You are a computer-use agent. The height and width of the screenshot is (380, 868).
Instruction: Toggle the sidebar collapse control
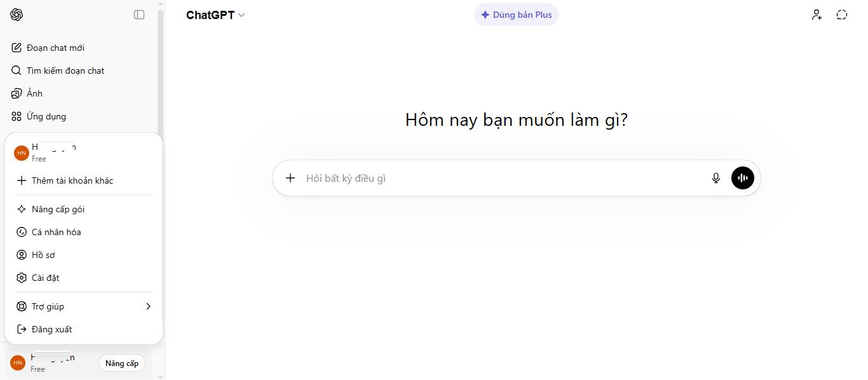139,14
